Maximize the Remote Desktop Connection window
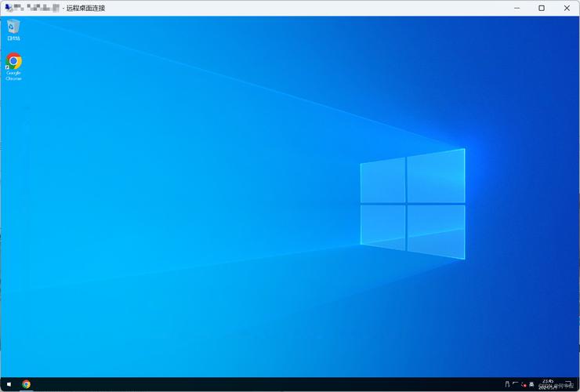580x392 pixels. [x=542, y=8]
